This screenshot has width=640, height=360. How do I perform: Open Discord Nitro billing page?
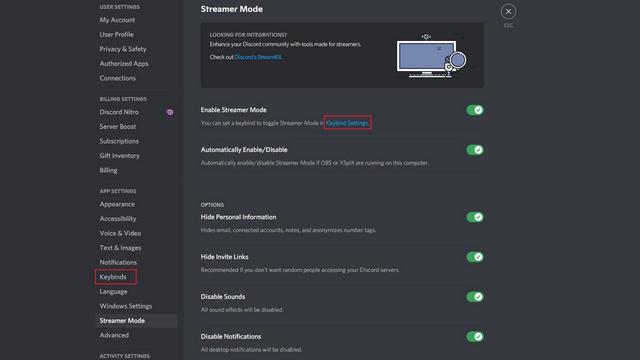(119, 112)
